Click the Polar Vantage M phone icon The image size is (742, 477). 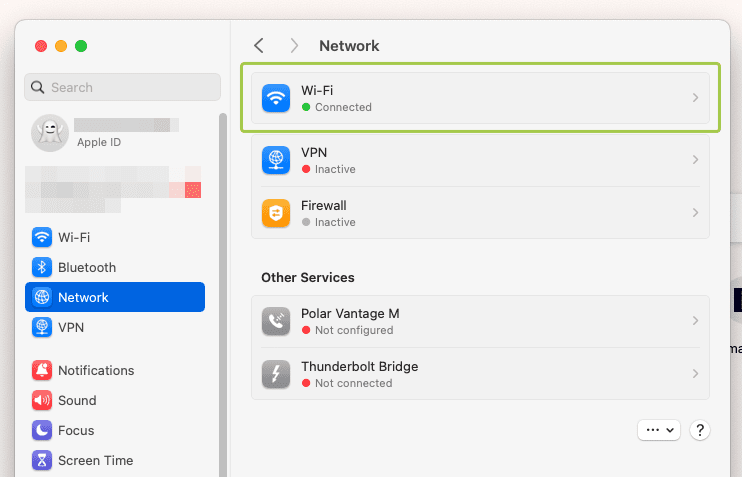click(276, 321)
